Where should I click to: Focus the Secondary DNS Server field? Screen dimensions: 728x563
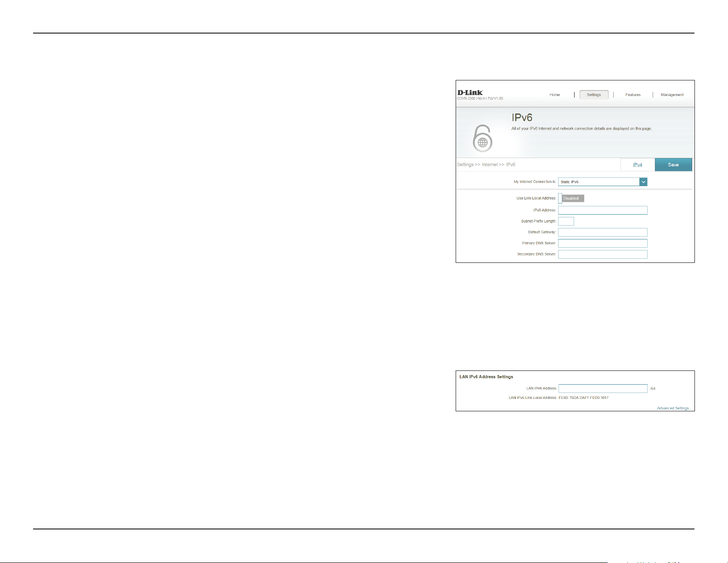coord(603,255)
